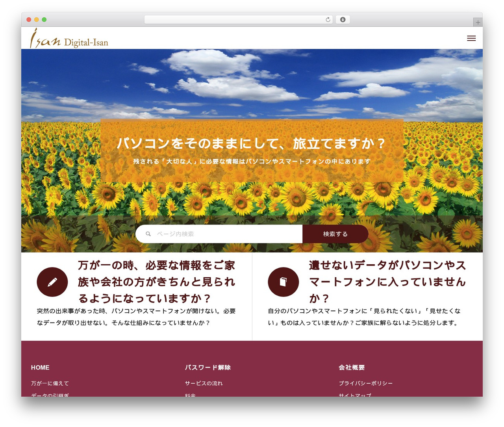This screenshot has width=504, height=427.
Task: Click the pencil circle icon
Action: click(52, 282)
